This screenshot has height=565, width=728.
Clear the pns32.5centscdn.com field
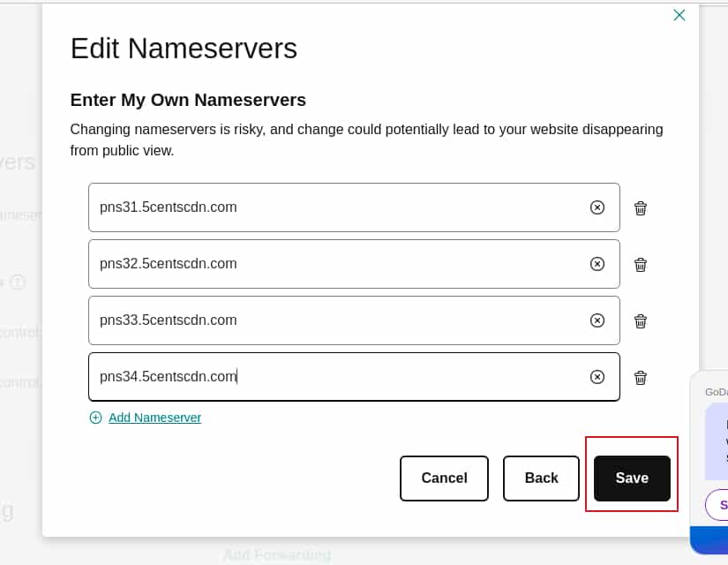[x=597, y=264]
